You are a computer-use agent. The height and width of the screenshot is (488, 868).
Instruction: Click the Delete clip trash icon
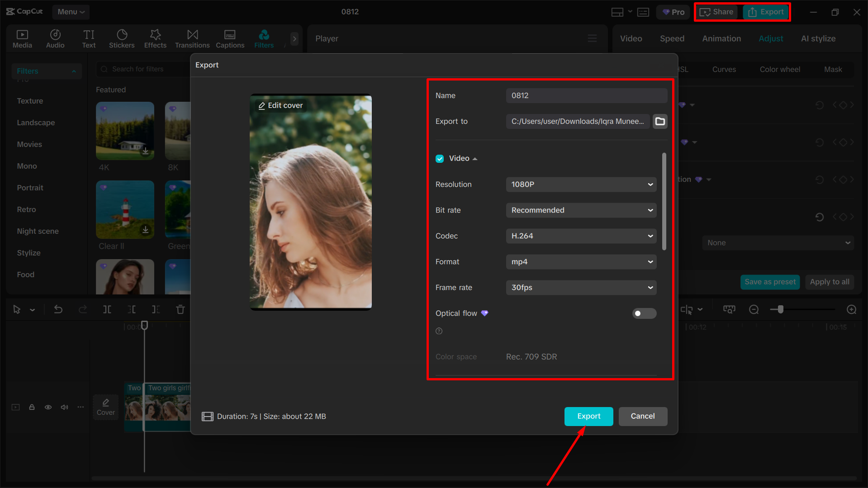tap(180, 309)
